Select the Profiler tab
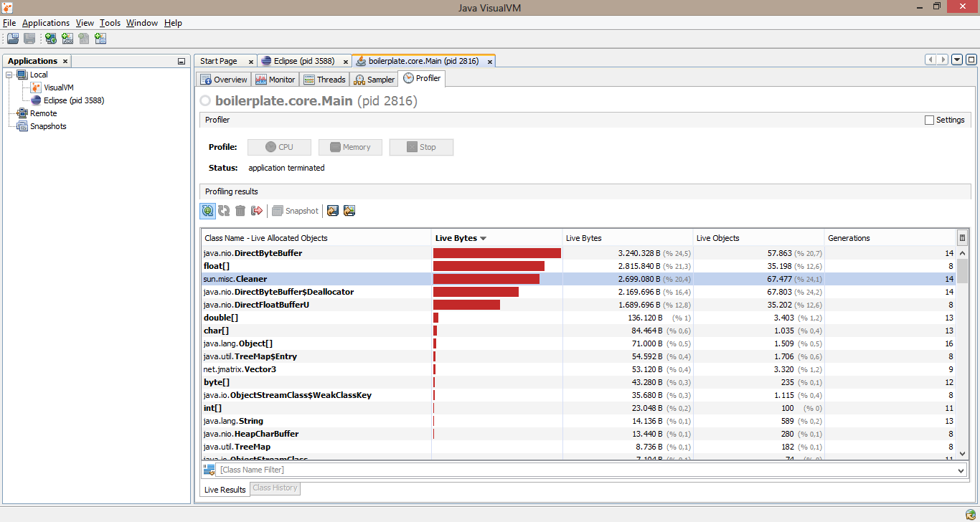The image size is (980, 522). pyautogui.click(x=422, y=78)
